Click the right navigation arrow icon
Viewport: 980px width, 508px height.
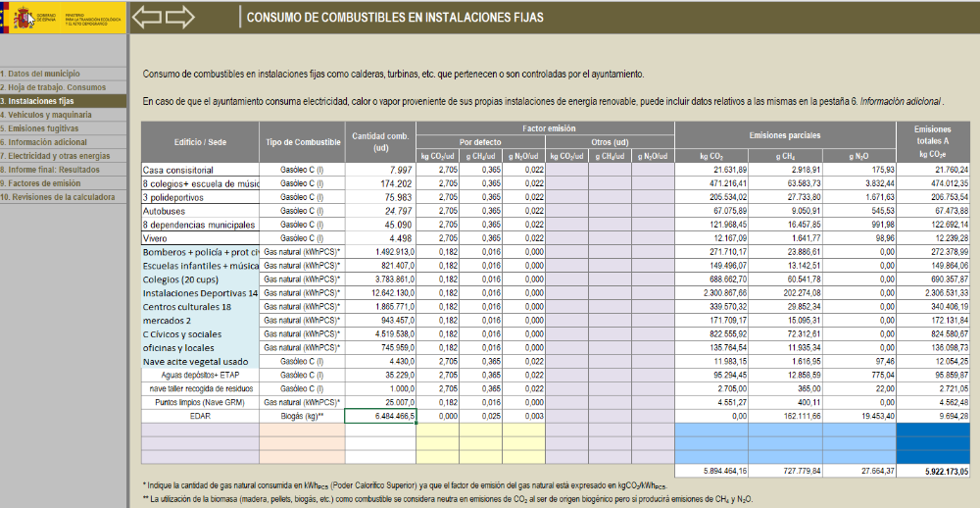pos(180,18)
